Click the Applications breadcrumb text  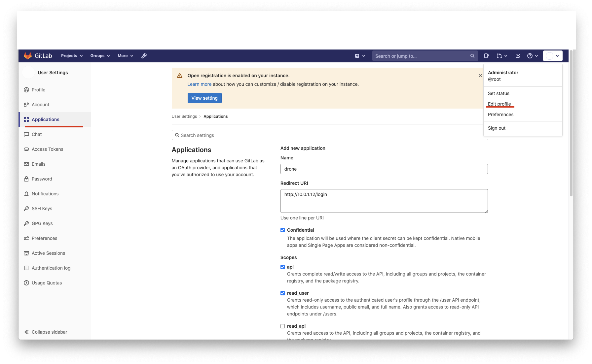point(215,116)
